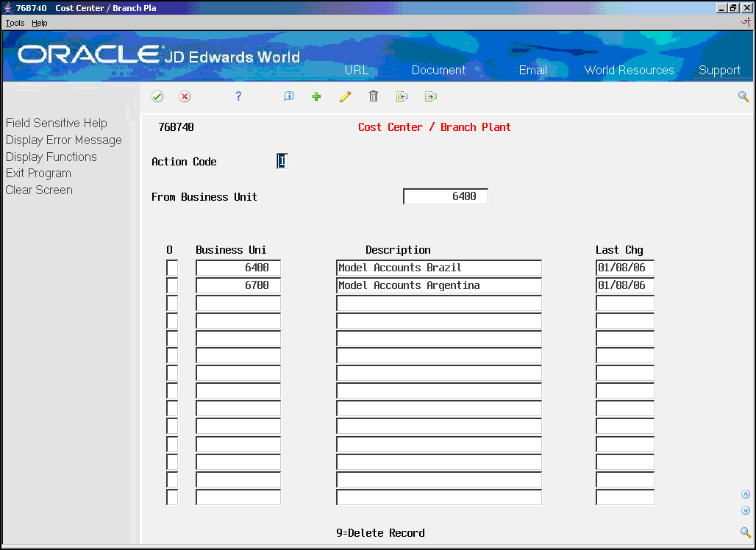The height and width of the screenshot is (550, 756).
Task: Click the bottom right magnifier icon
Action: [746, 532]
